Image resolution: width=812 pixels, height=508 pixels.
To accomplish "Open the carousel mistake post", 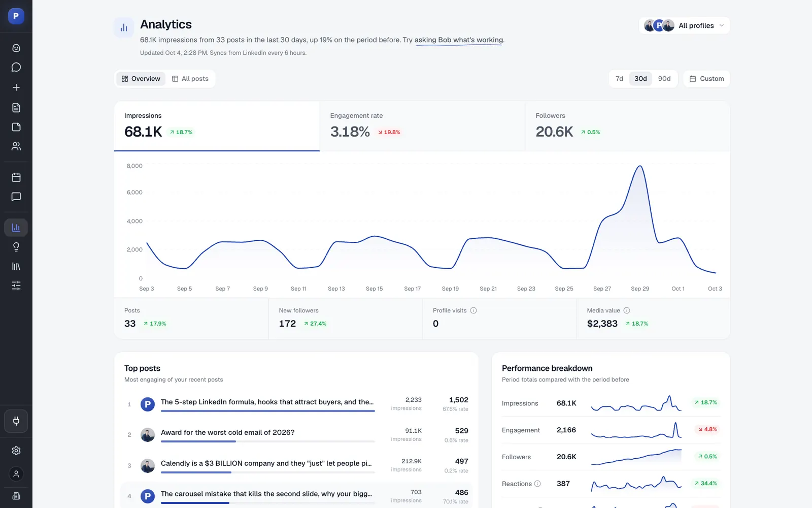I will pyautogui.click(x=296, y=496).
